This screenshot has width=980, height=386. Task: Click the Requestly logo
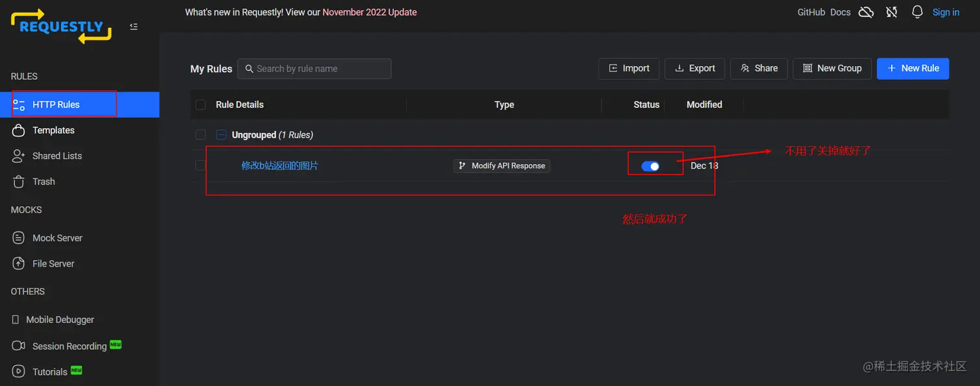point(62,27)
